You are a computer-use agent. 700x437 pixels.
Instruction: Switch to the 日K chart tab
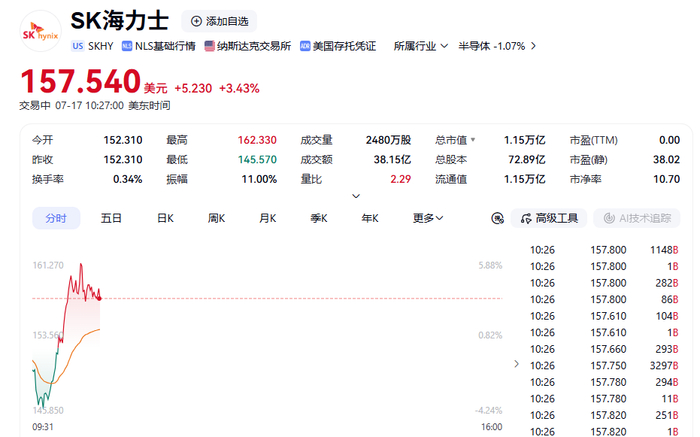165,218
